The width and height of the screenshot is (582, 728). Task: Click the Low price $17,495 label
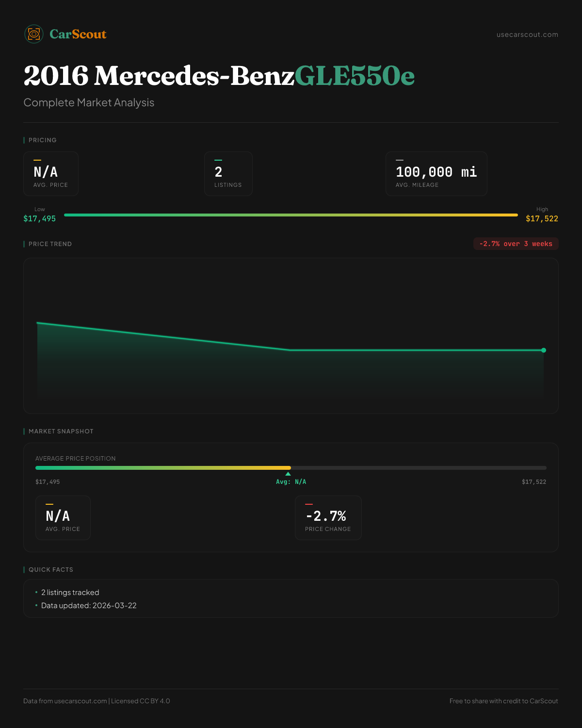[x=39, y=218]
